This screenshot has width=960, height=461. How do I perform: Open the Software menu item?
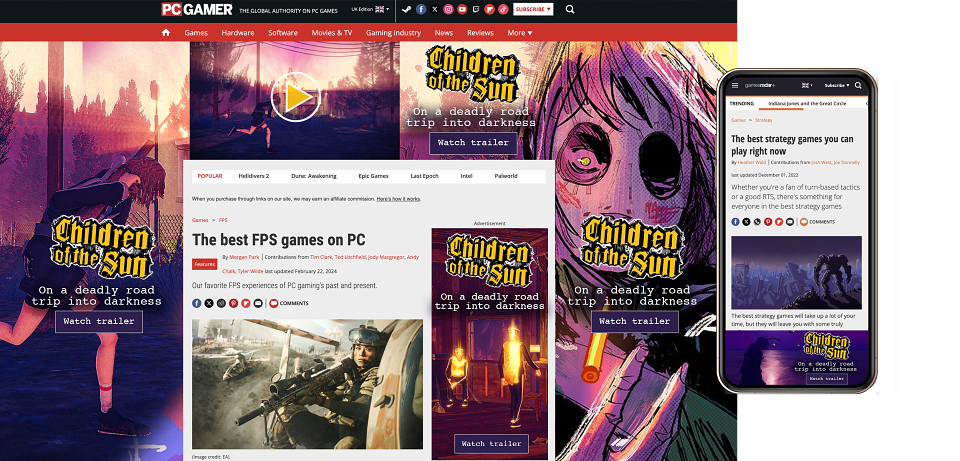tap(283, 32)
